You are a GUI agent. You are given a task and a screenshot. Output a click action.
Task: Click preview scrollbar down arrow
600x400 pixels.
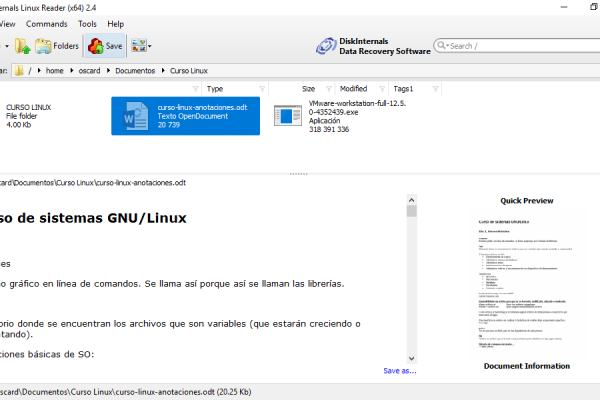(411, 359)
